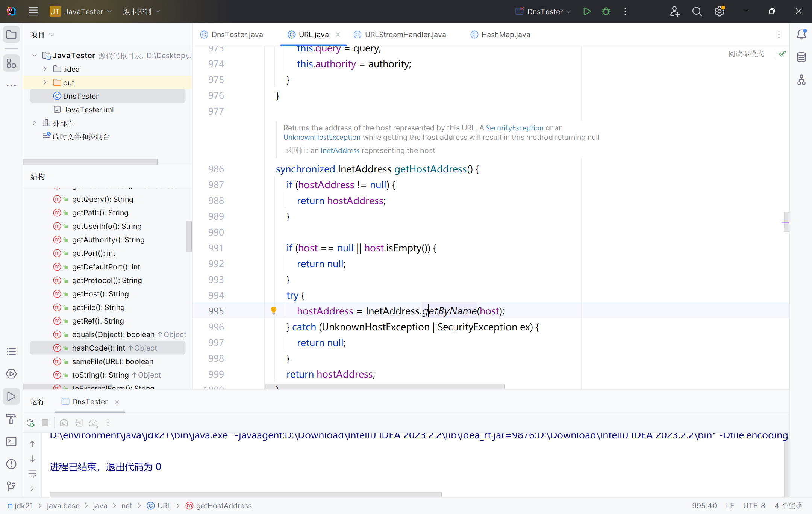Open the Git version control tool icon
Screen dimensions: 812x514
[11, 487]
